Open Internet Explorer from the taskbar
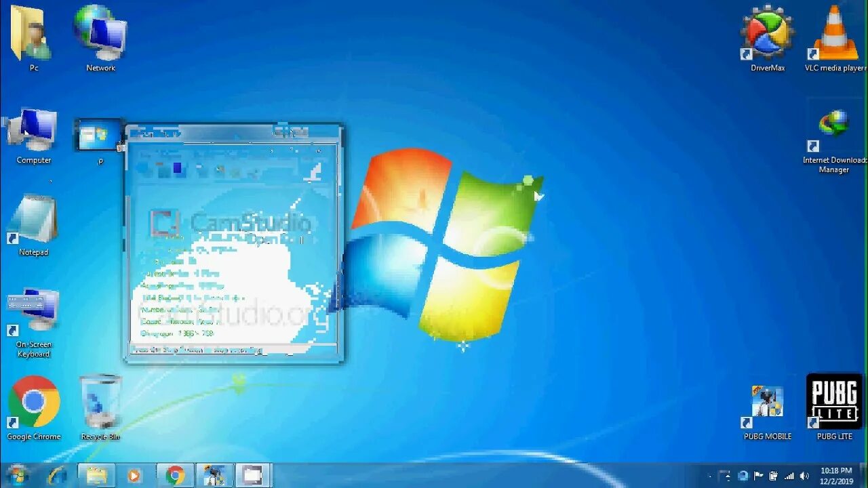 57,476
